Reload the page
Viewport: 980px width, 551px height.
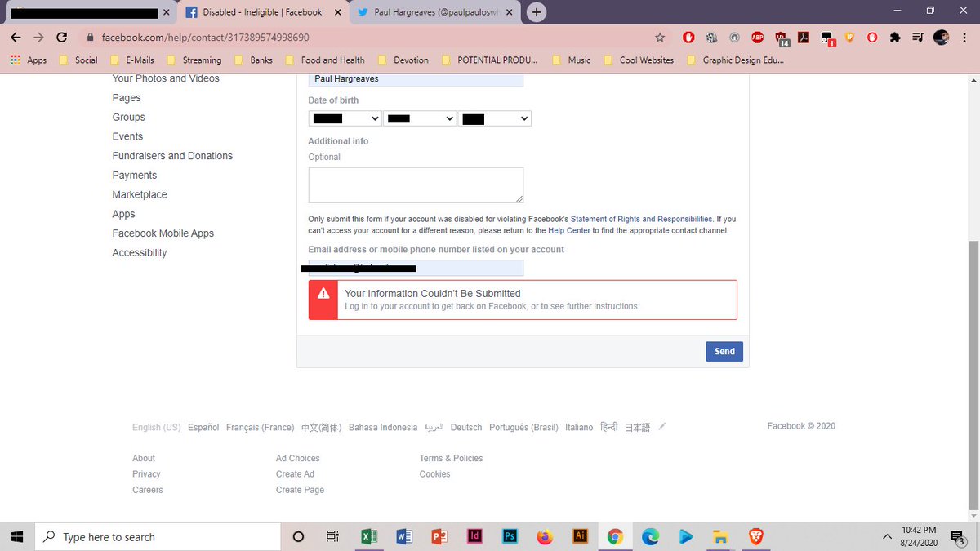(x=62, y=38)
